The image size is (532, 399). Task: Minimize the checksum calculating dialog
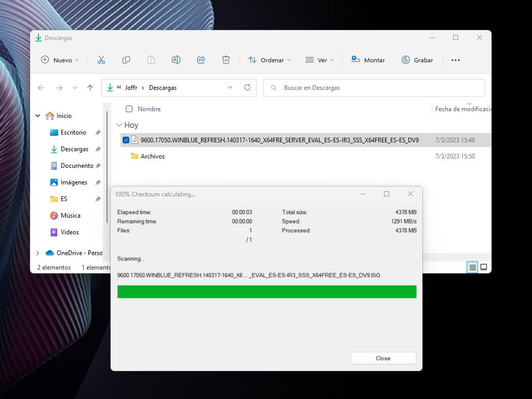point(363,194)
